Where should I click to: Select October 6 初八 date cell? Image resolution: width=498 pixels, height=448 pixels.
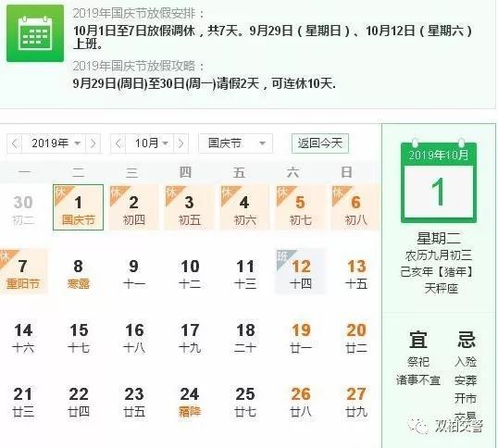[355, 207]
